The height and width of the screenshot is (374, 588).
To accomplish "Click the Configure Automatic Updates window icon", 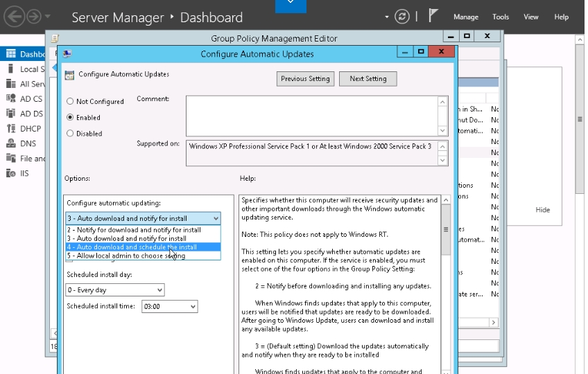I will coord(67,53).
